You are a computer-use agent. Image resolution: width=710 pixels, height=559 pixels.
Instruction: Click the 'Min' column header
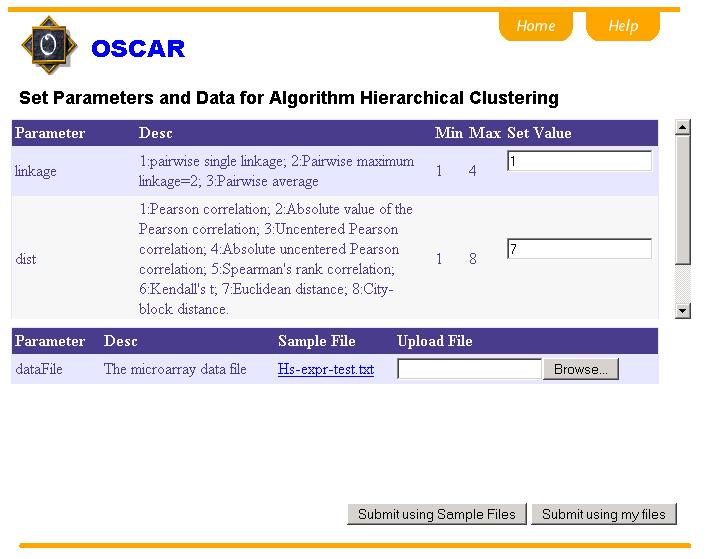pyautogui.click(x=449, y=133)
